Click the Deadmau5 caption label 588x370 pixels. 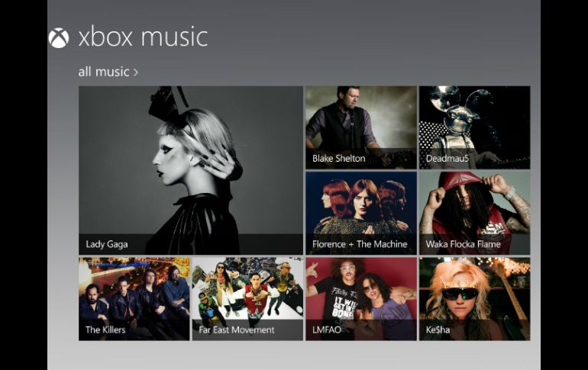click(447, 159)
